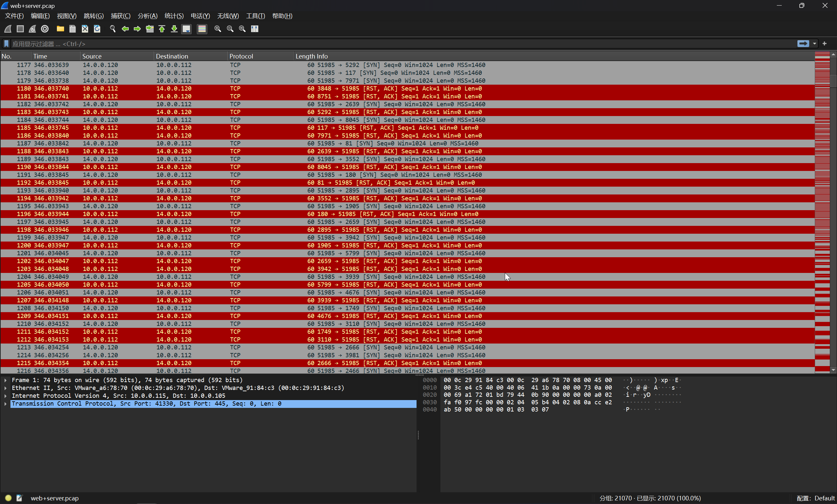Click the 配置: Default profile label
This screenshot has height=504, width=837.
click(x=816, y=498)
